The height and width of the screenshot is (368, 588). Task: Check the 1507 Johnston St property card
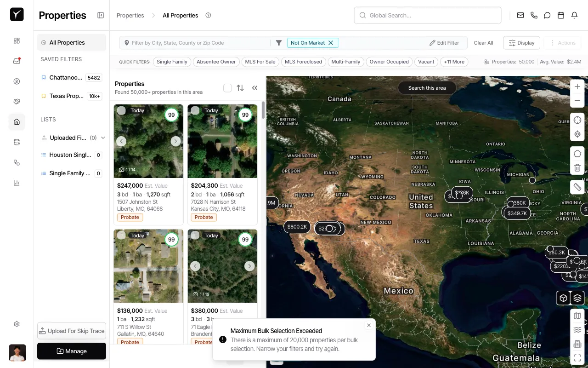pos(121,110)
